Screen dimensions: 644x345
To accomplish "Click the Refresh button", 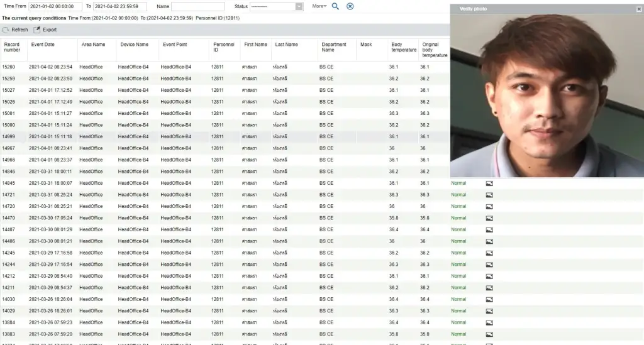I will tap(15, 30).
